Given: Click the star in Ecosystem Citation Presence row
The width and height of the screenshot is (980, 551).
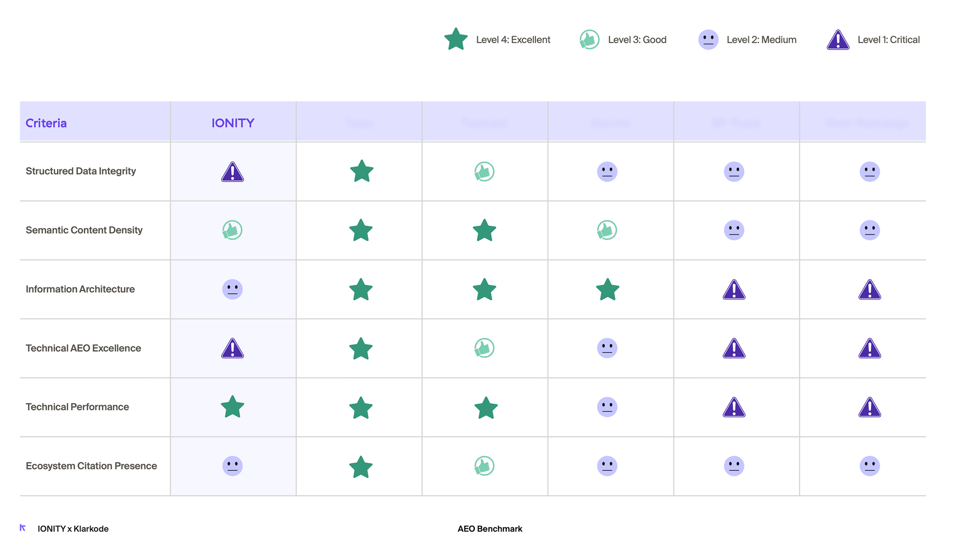Looking at the screenshot, I should click(361, 467).
